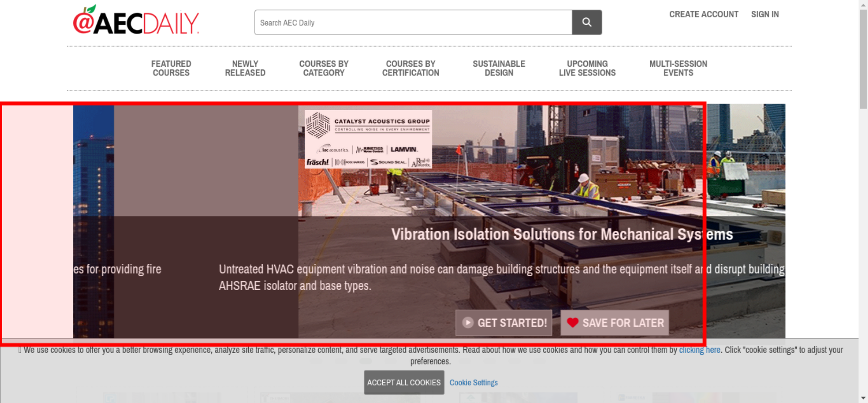Follow the "clicking here" cookie link
The height and width of the screenshot is (403, 868).
pos(699,350)
